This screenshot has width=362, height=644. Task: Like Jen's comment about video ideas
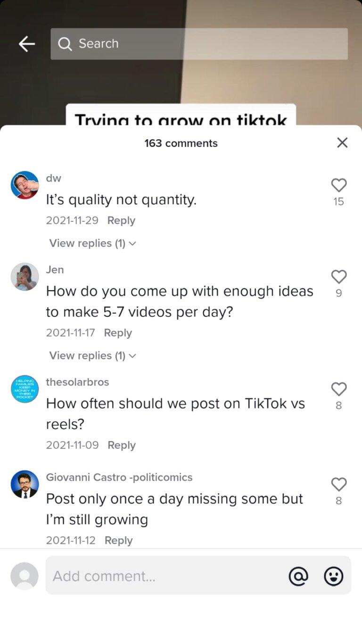click(339, 276)
